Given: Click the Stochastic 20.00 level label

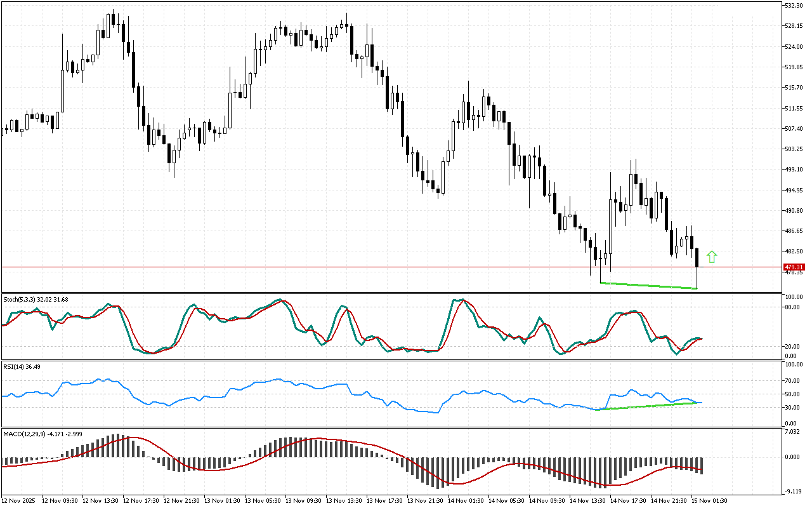Looking at the screenshot, I should pos(792,347).
